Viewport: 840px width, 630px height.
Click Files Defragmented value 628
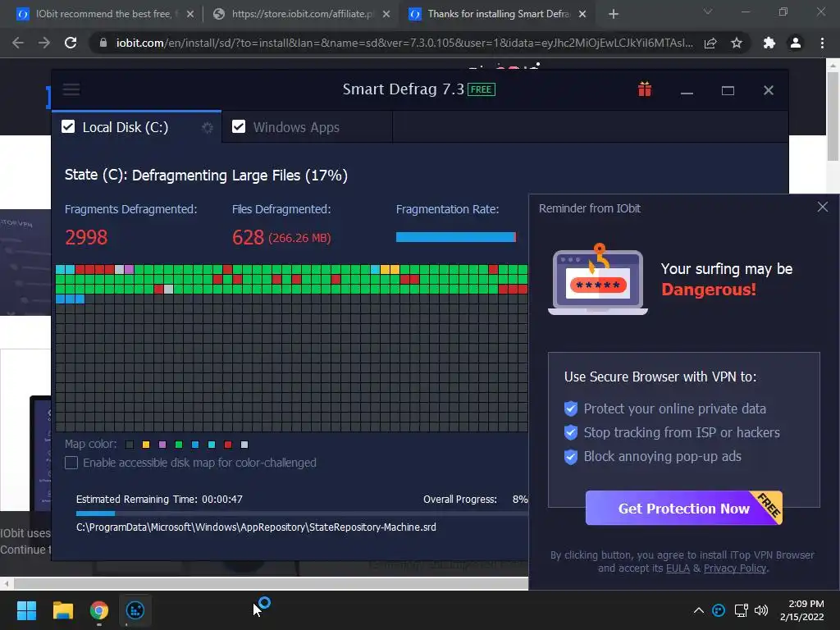click(248, 237)
